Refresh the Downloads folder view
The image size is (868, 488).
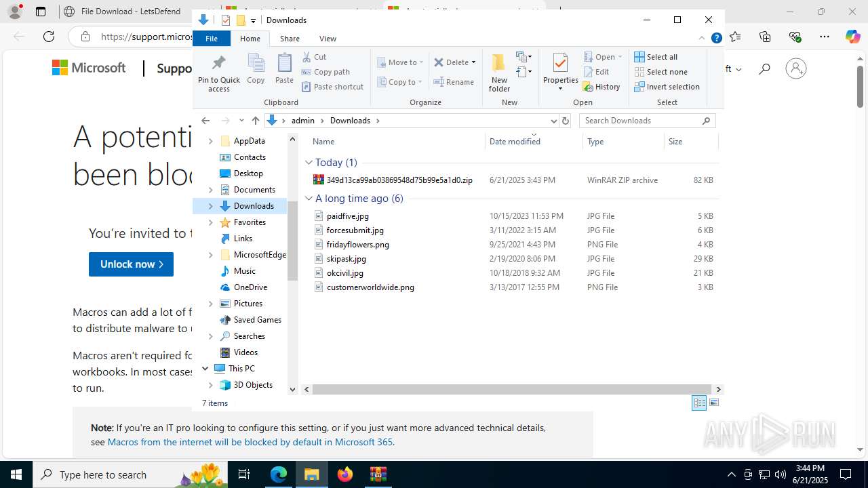[566, 121]
